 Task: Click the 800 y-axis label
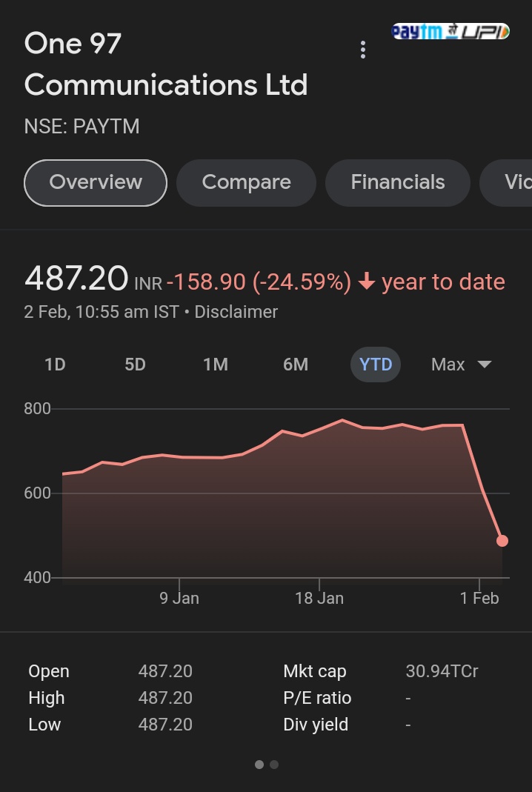pos(37,409)
